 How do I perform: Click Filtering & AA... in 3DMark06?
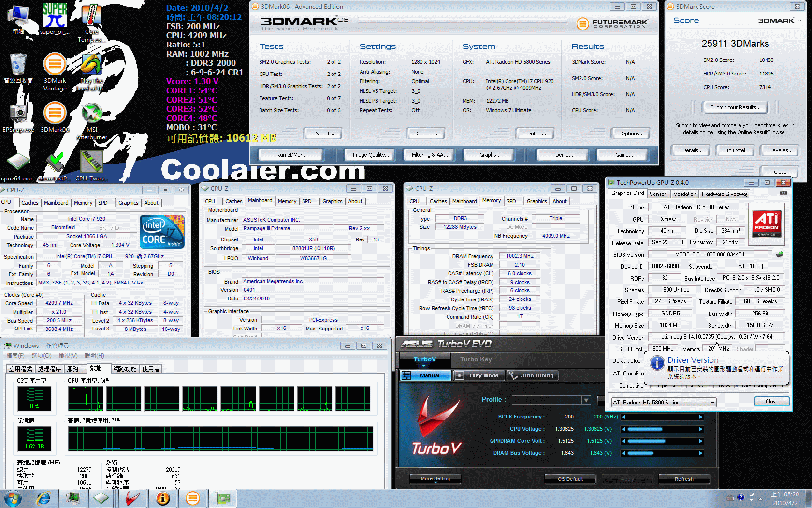[430, 155]
